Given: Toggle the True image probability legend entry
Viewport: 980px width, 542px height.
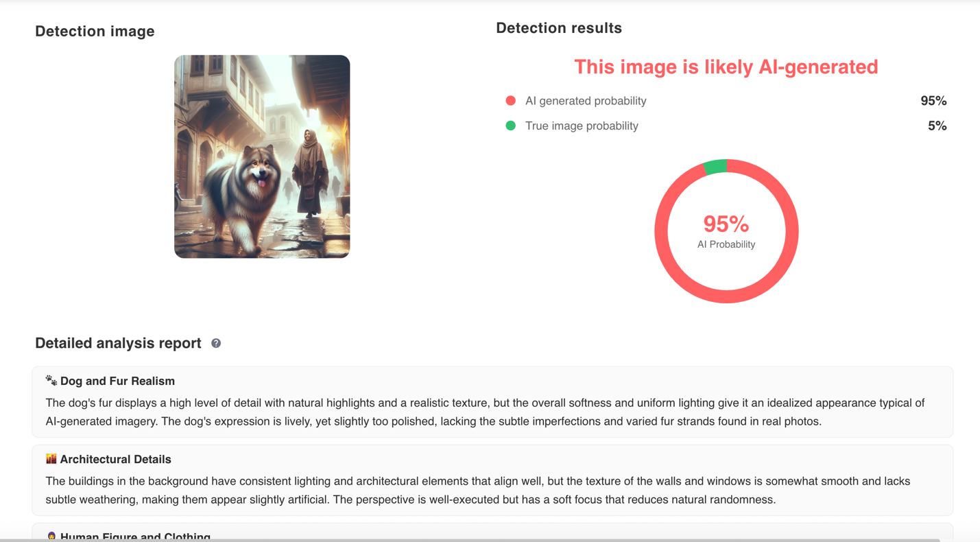Looking at the screenshot, I should coord(582,126).
